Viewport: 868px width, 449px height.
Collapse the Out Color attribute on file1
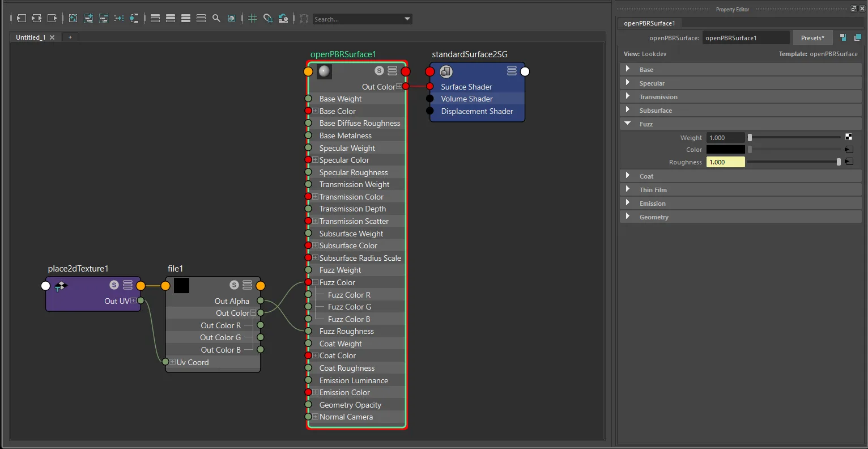(x=253, y=313)
